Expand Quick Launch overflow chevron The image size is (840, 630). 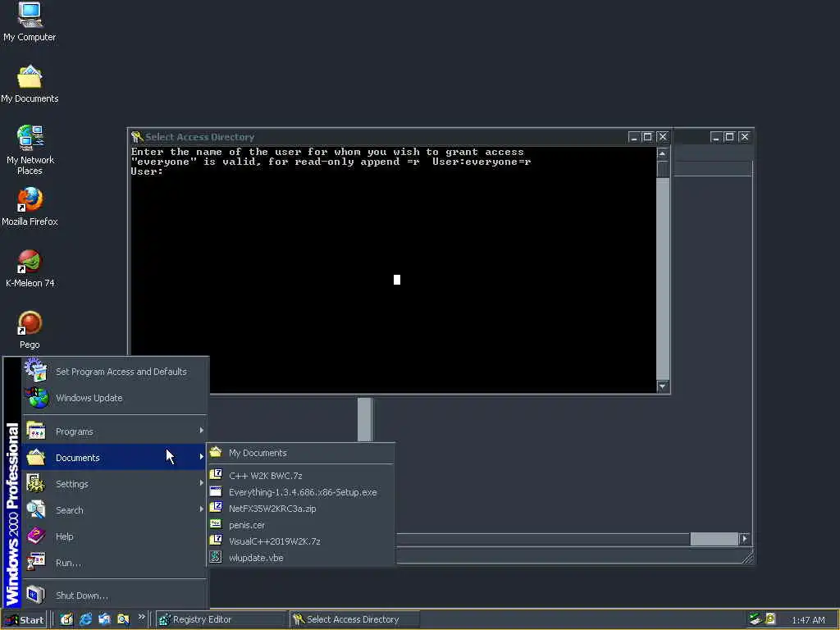pos(141,617)
